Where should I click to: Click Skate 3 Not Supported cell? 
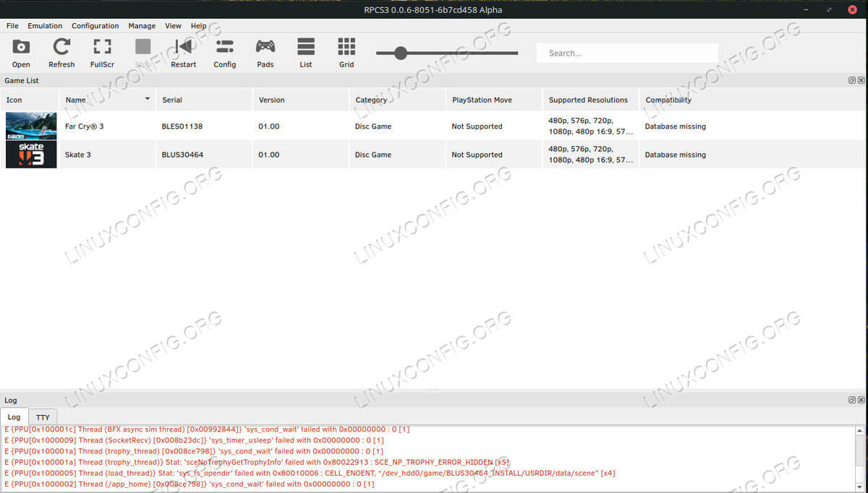(x=494, y=155)
